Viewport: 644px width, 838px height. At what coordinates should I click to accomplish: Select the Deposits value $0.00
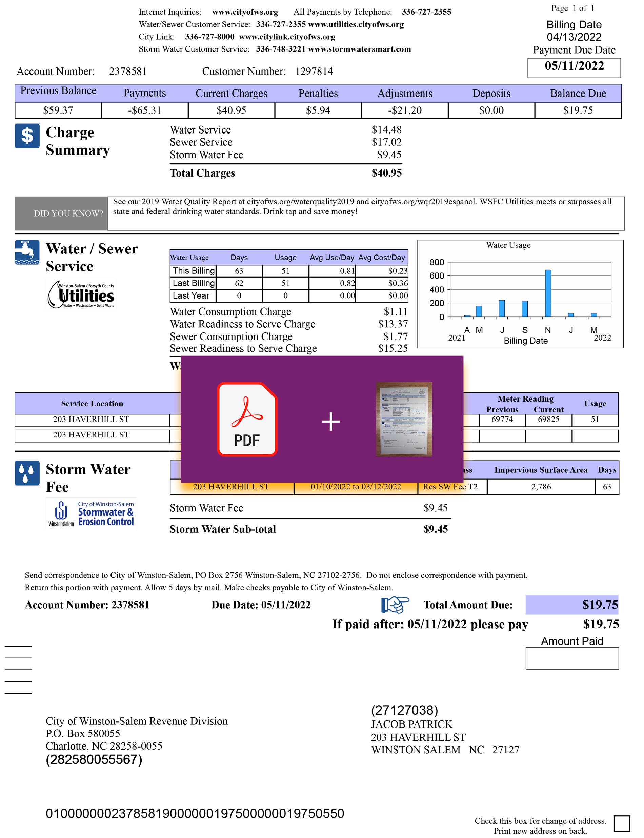coord(491,110)
